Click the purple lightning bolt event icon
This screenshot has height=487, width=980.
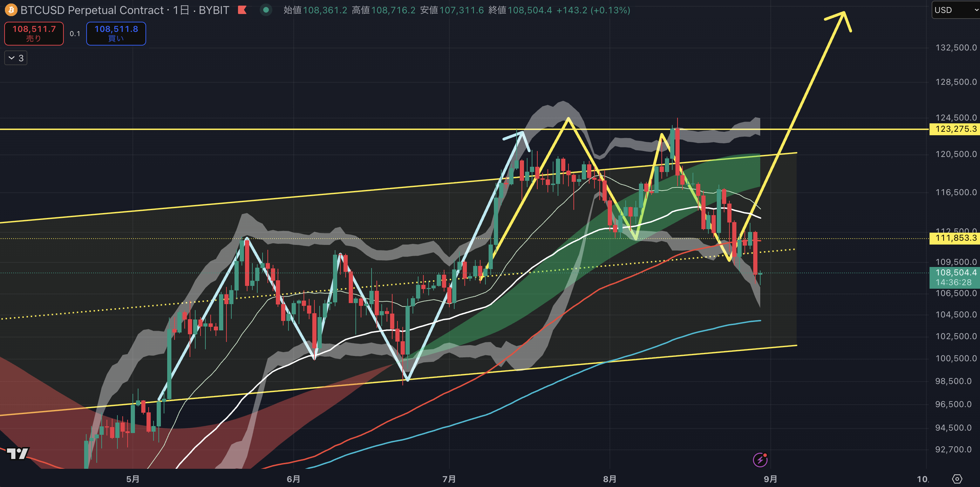click(760, 460)
